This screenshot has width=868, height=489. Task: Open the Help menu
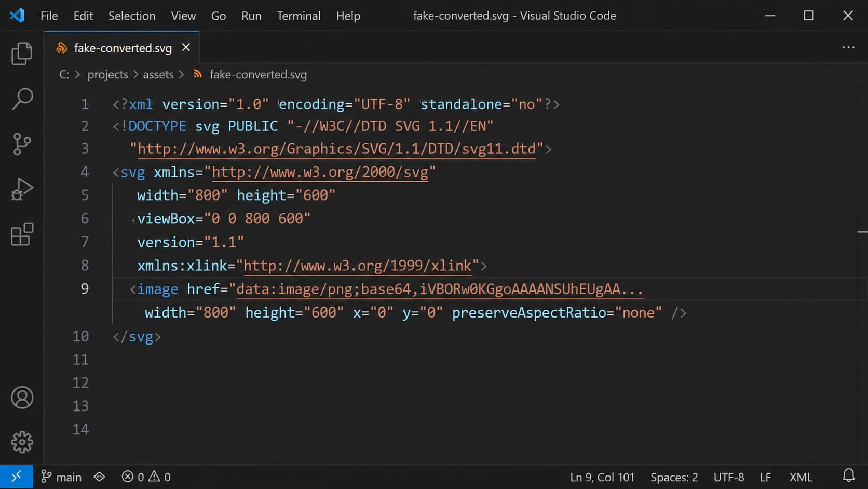[x=348, y=16]
